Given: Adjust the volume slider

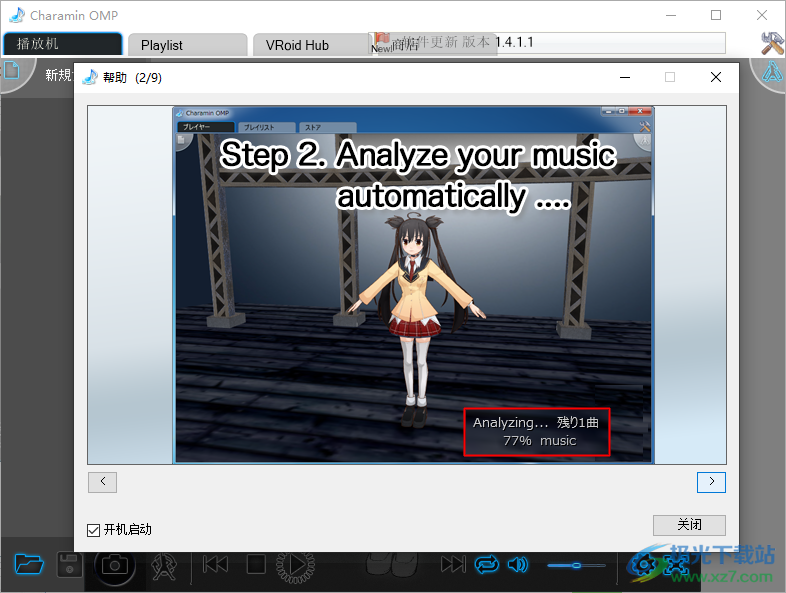Looking at the screenshot, I should point(576,565).
